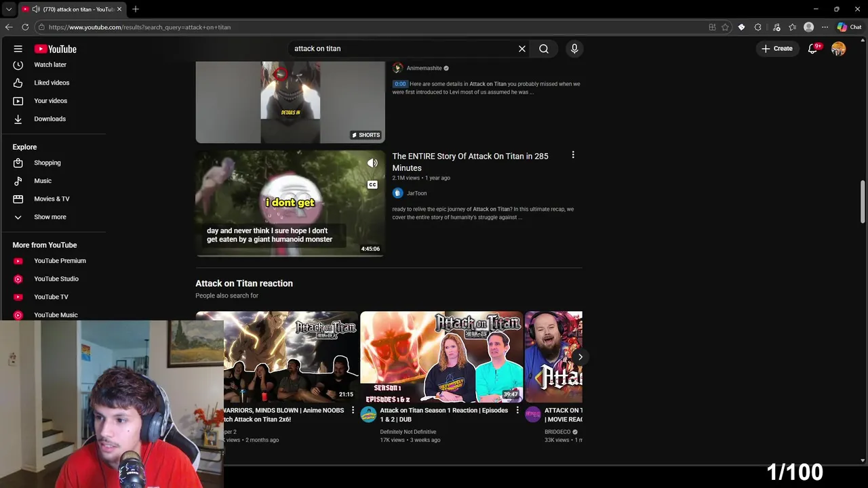Jump to the 0:00 timestamp chip
This screenshot has width=868, height=488.
[400, 84]
